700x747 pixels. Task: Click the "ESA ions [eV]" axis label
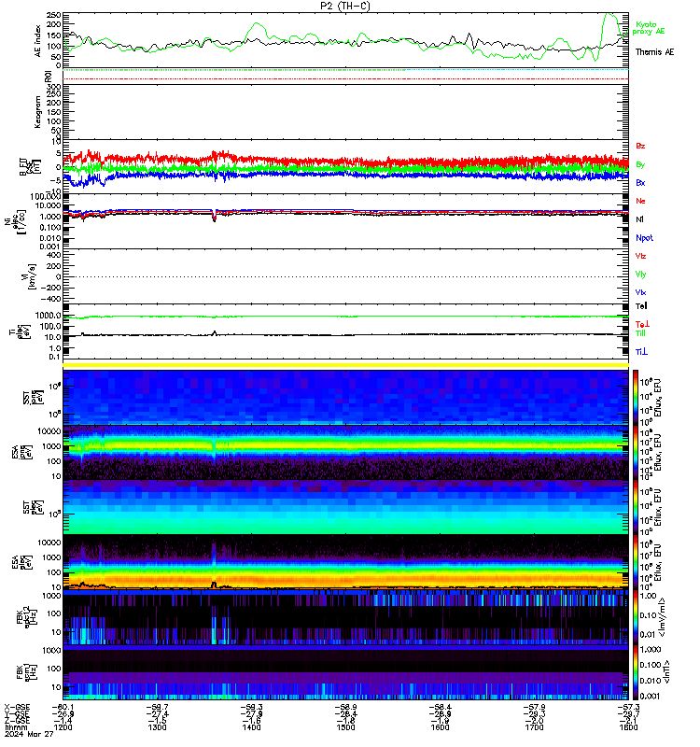(x=22, y=452)
